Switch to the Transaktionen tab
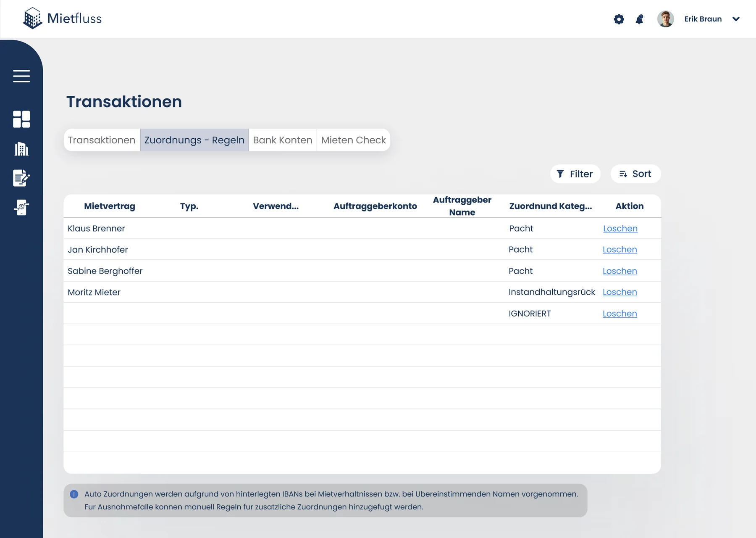The image size is (756, 538). pyautogui.click(x=102, y=140)
